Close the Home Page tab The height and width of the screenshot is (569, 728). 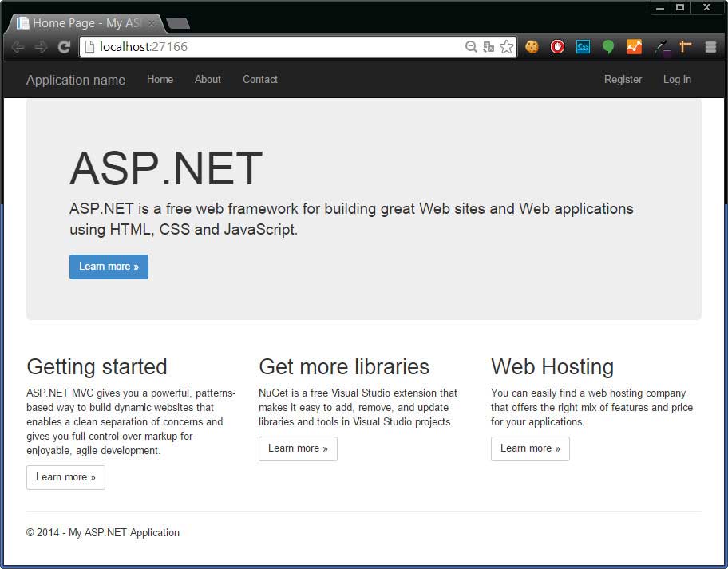click(x=152, y=22)
